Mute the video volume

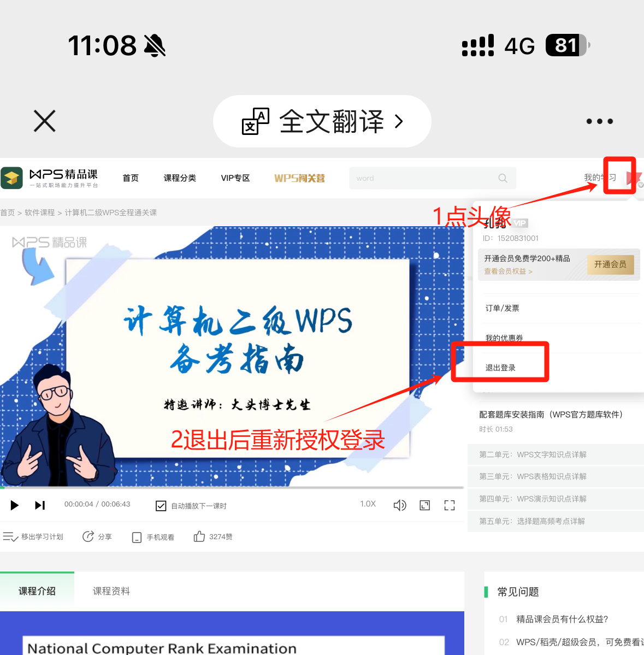400,505
